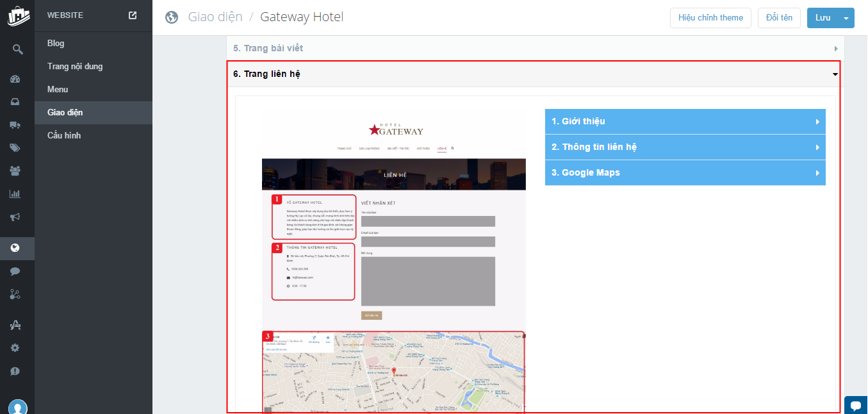
Task: Click the 'Hiệu chỉnh theme' button
Action: (x=710, y=18)
